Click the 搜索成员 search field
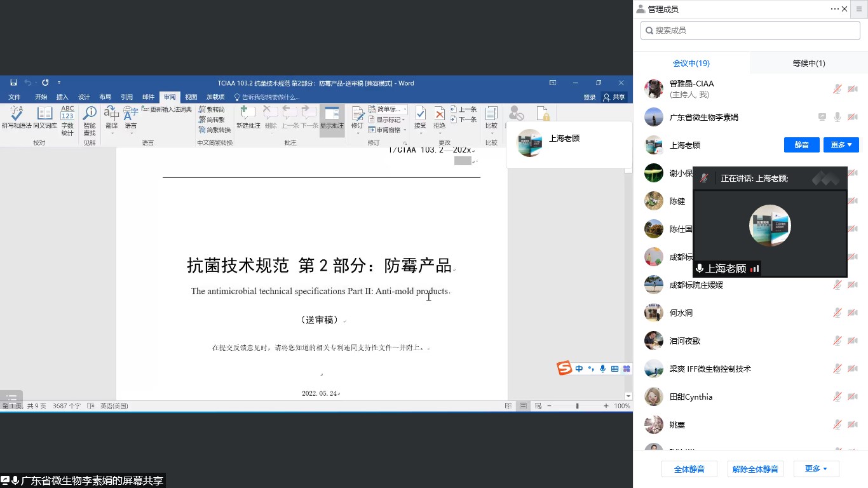Viewport: 868px width, 488px height. [x=750, y=30]
